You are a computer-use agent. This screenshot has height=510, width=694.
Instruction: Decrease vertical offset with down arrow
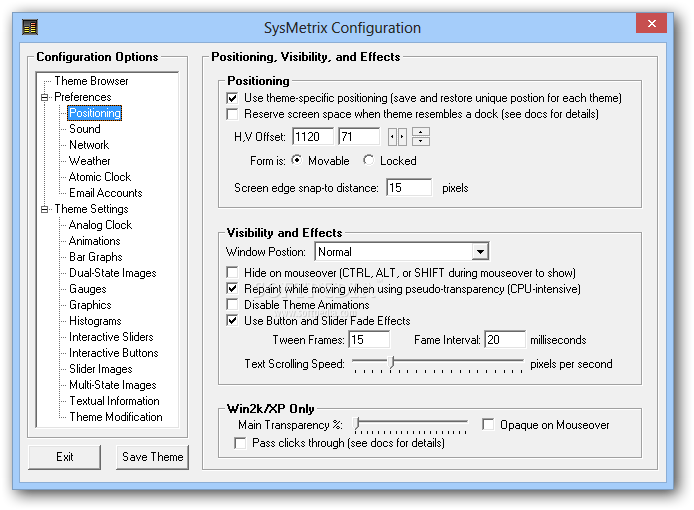click(420, 141)
